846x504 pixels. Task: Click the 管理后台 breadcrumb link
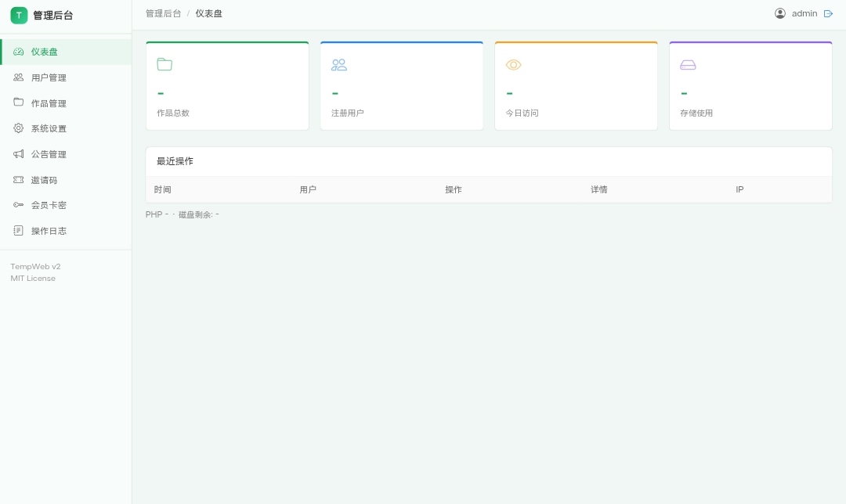(x=164, y=13)
